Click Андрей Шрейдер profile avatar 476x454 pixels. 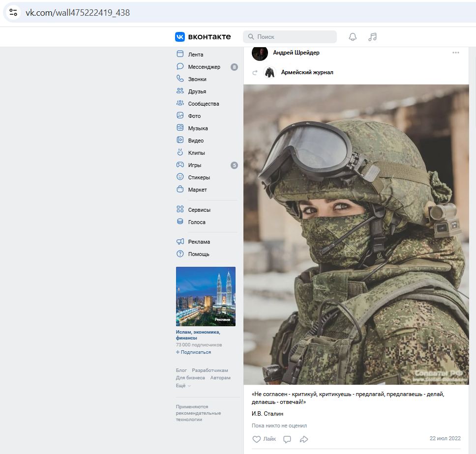tap(260, 53)
